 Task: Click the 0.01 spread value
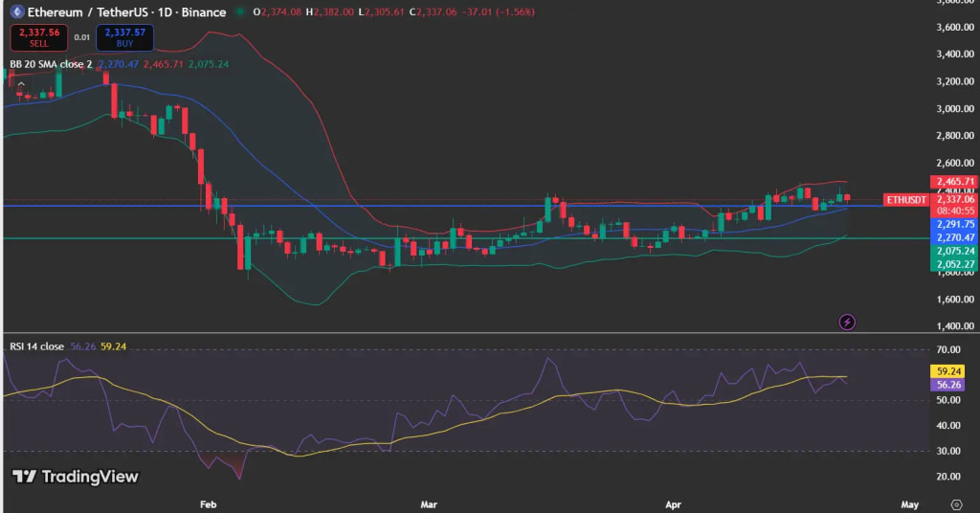(82, 37)
